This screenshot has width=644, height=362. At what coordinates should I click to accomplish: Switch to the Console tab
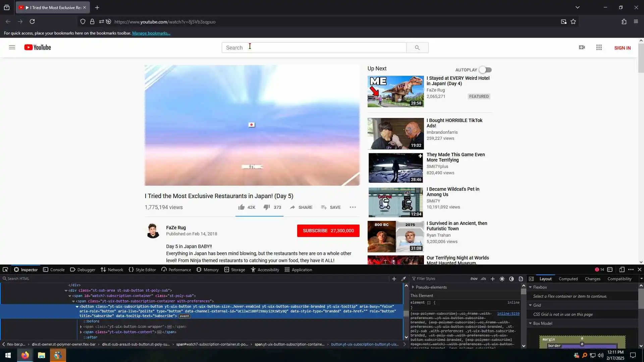click(54, 270)
